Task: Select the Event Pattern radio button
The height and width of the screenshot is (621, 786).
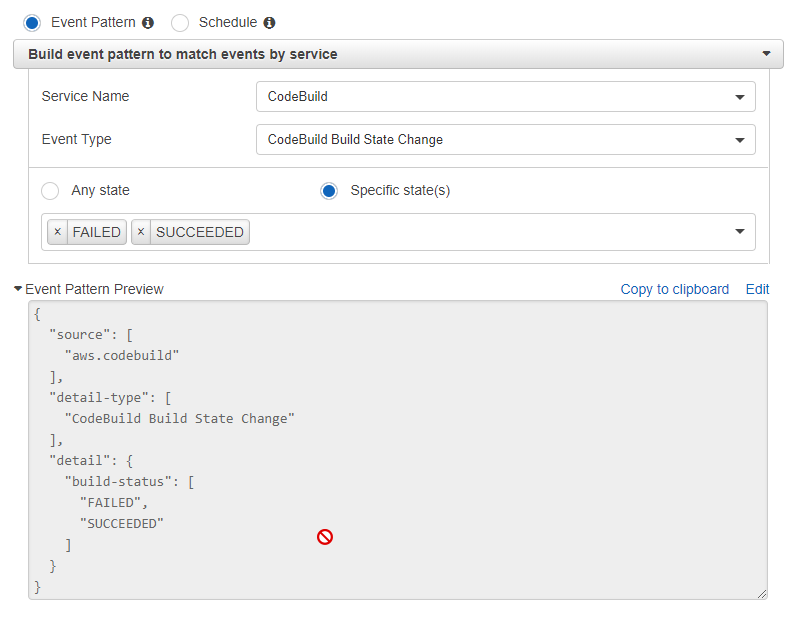Action: coord(32,22)
